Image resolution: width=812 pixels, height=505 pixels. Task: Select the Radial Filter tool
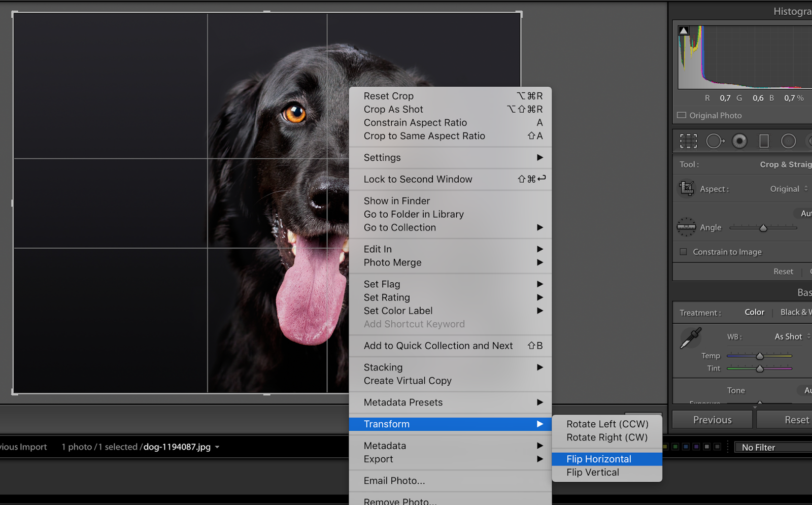pyautogui.click(x=788, y=141)
